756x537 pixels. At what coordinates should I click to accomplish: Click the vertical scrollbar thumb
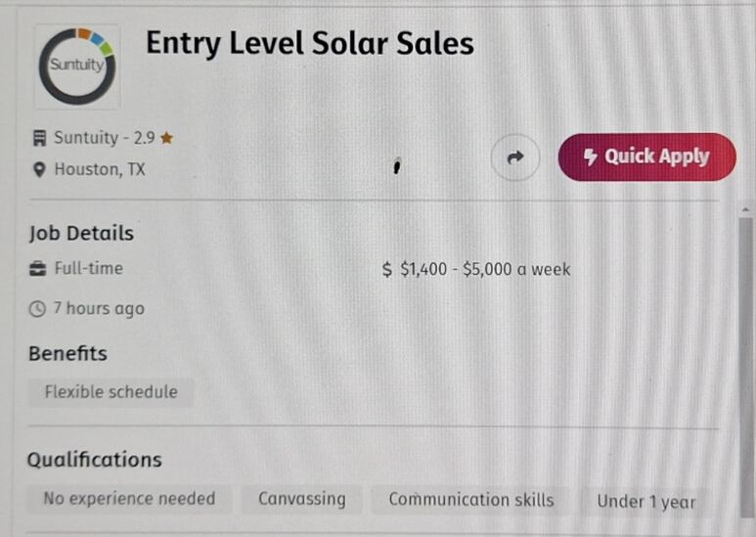746,368
